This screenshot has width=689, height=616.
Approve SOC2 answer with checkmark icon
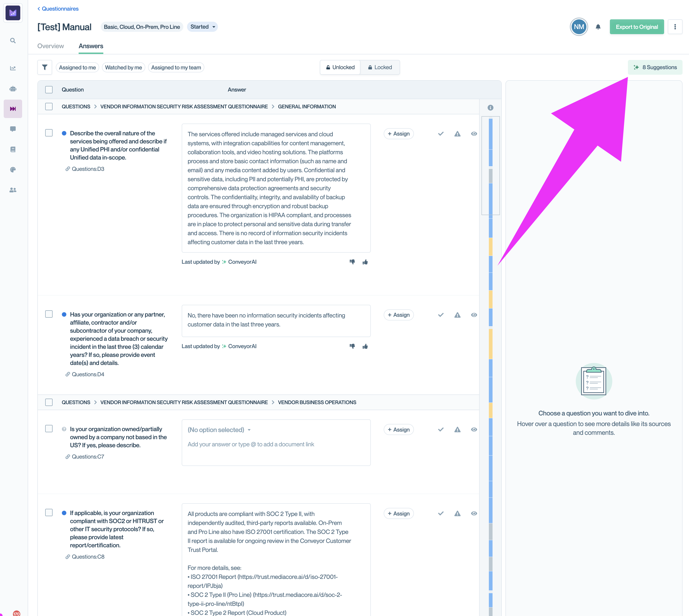click(x=440, y=513)
